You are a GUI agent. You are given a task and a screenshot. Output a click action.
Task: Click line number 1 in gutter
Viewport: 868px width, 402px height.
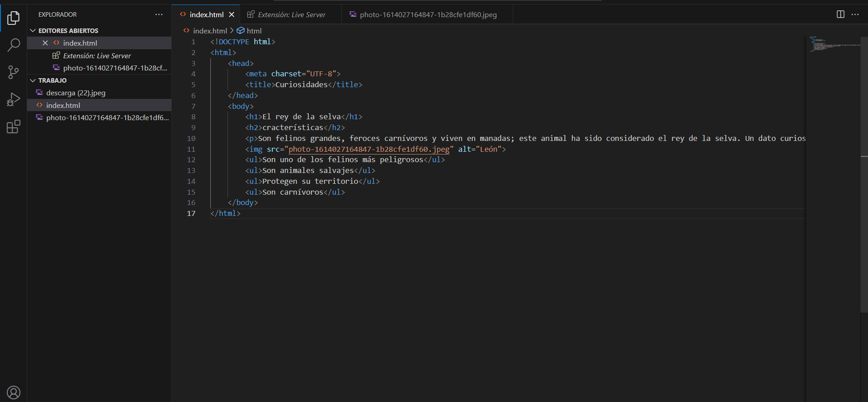click(193, 42)
